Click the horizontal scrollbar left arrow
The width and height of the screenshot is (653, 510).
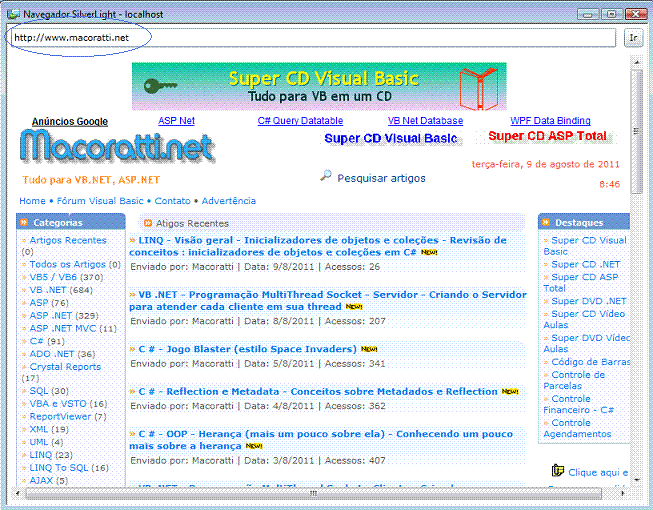click(17, 493)
